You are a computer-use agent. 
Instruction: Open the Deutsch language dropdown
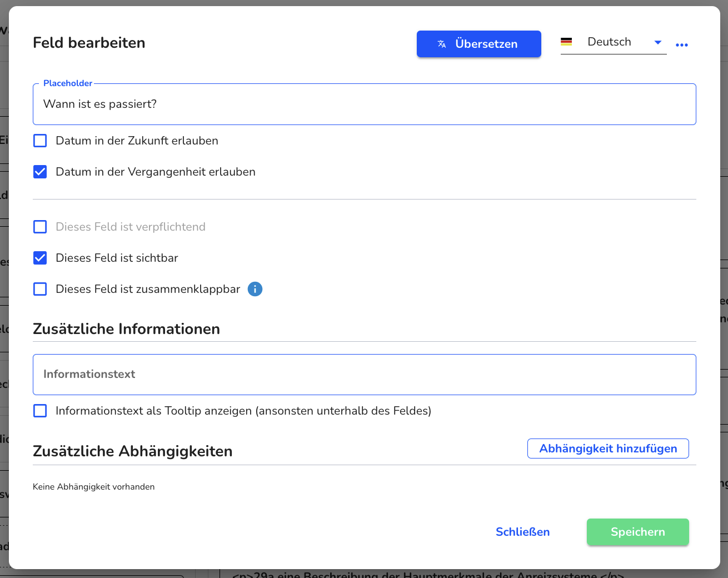tap(614, 42)
